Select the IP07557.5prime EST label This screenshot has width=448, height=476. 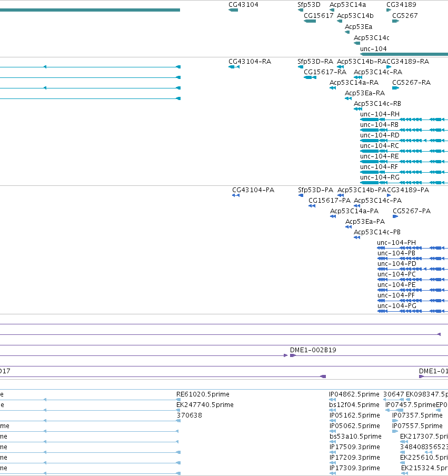pos(417,426)
